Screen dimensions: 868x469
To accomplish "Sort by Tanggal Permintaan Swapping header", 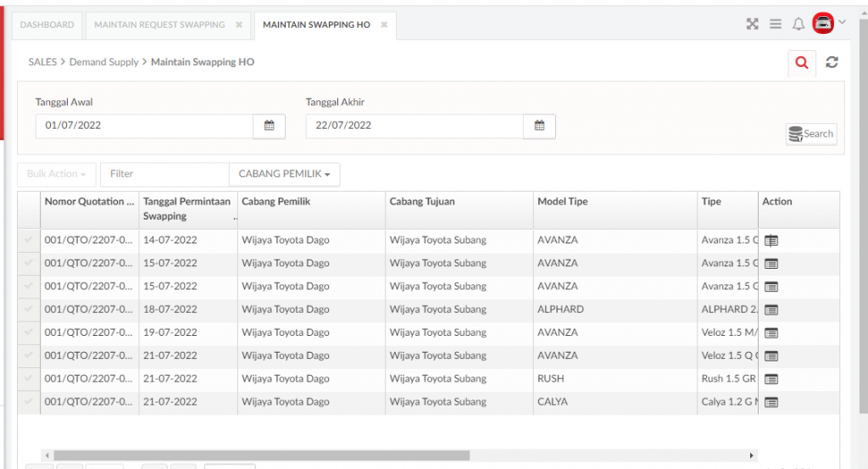I will pyautogui.click(x=186, y=209).
